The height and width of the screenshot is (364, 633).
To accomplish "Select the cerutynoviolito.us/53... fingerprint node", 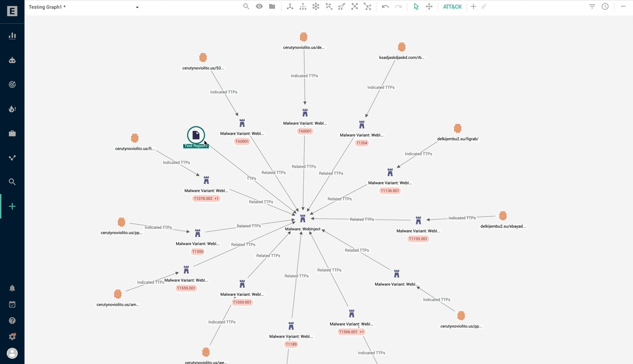I will (203, 58).
